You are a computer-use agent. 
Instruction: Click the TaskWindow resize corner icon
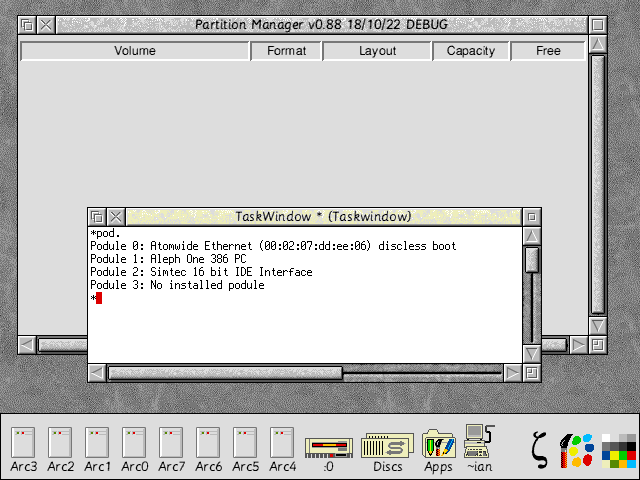[532, 373]
